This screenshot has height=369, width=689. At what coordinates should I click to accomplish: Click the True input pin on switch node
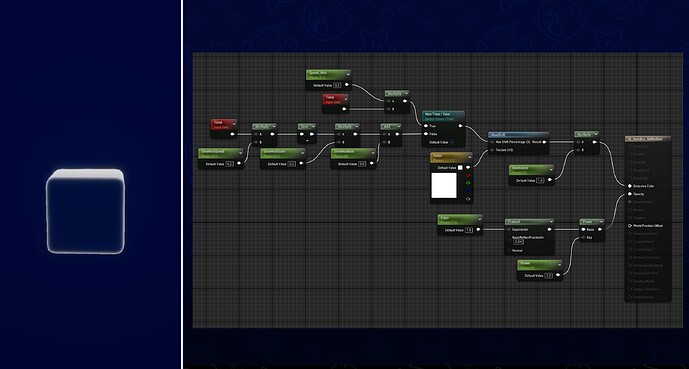coord(426,126)
